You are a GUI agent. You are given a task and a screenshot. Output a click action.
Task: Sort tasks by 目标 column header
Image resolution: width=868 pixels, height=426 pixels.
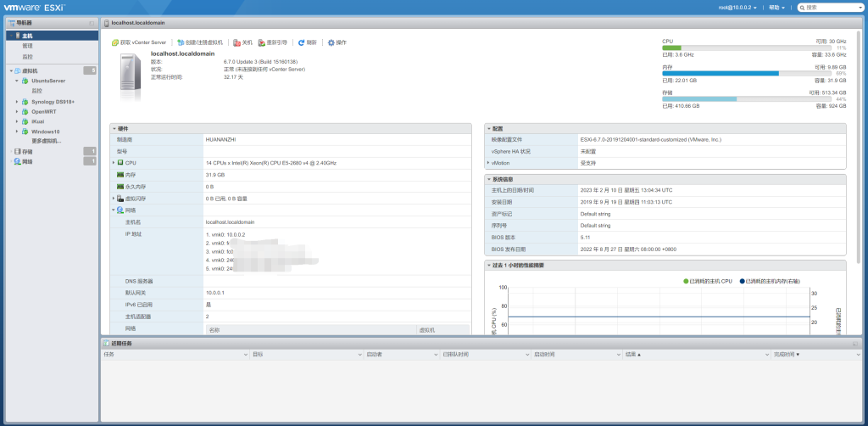click(307, 354)
